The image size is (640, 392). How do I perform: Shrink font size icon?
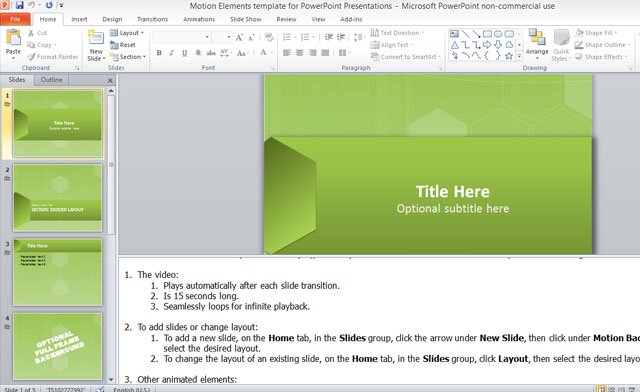click(x=251, y=38)
